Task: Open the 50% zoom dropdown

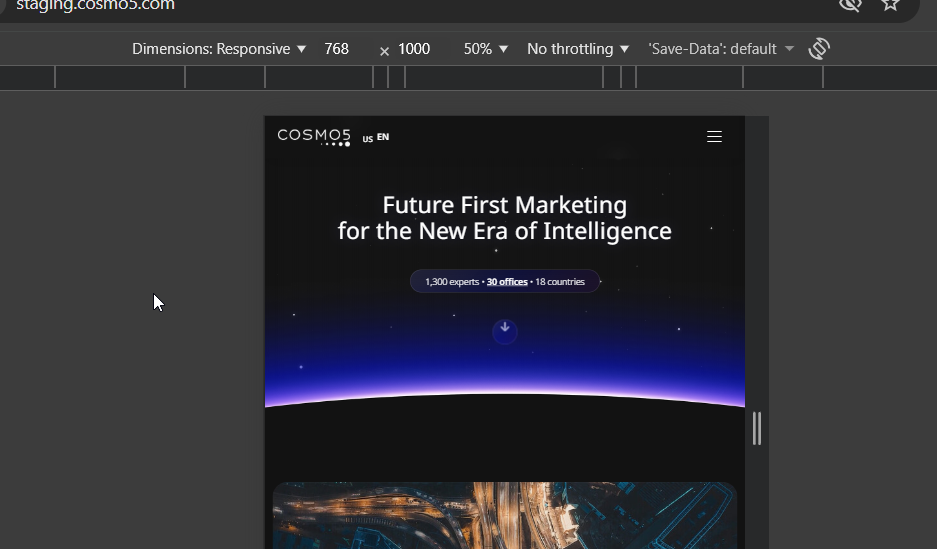Action: (x=486, y=49)
